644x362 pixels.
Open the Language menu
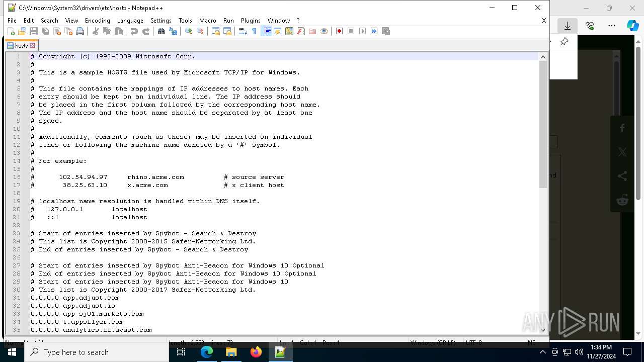(x=130, y=21)
